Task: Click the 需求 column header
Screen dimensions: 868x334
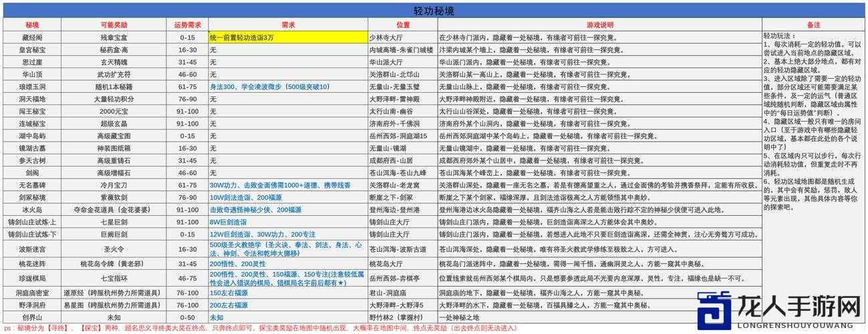Action: tap(288, 25)
